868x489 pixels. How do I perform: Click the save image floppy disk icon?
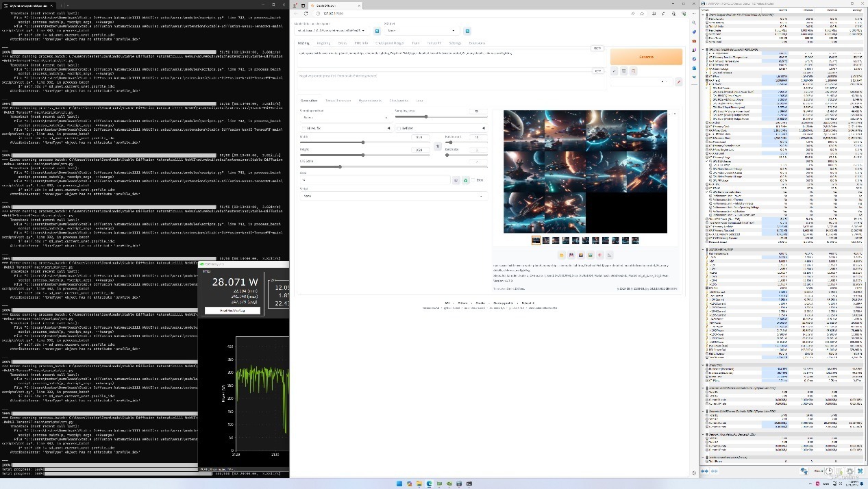[571, 255]
